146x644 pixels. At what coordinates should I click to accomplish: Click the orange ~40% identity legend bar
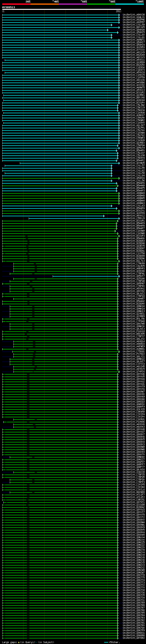(45, 4)
